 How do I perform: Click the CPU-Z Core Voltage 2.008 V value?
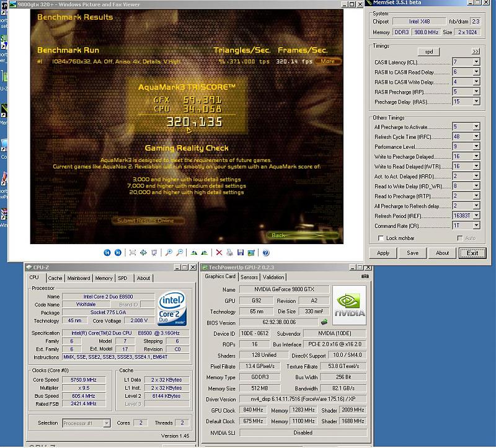[x=139, y=320]
